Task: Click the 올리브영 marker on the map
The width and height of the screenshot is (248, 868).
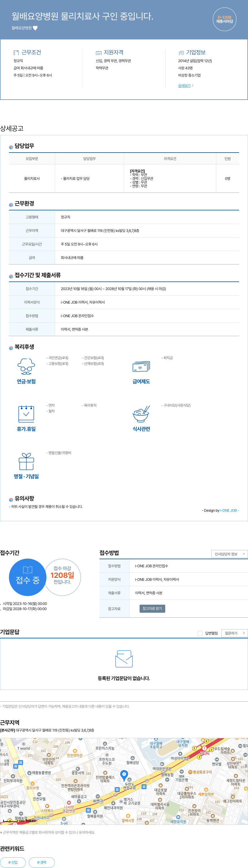Action: [33, 787]
